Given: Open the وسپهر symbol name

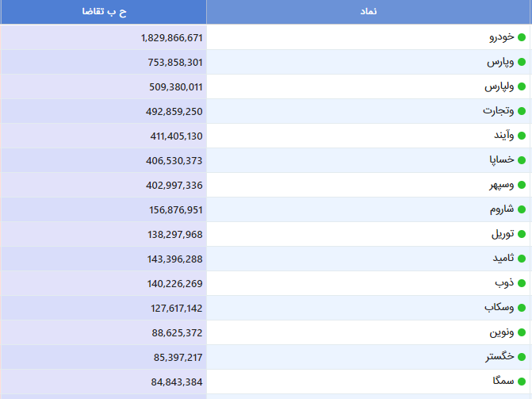Looking at the screenshot, I should coord(501,185).
